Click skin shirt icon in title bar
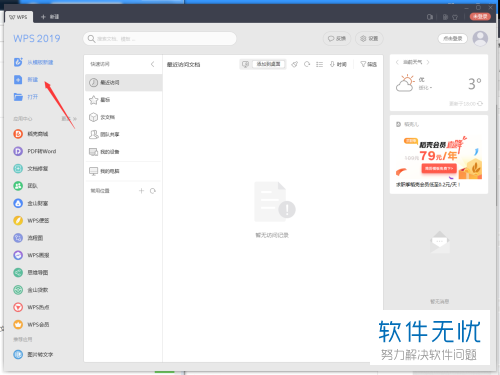Image resolution: width=500 pixels, height=375 pixels. click(x=455, y=17)
